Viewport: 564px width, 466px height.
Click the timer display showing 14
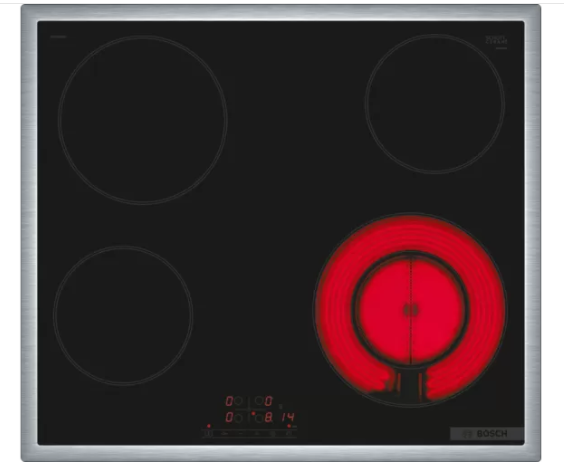[288, 417]
